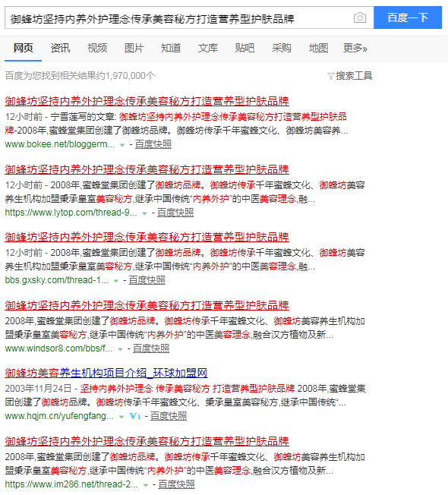Open the www.hqjm.cn/yufengfang... URL
Image resolution: width=448 pixels, height=495 pixels.
(x=59, y=416)
